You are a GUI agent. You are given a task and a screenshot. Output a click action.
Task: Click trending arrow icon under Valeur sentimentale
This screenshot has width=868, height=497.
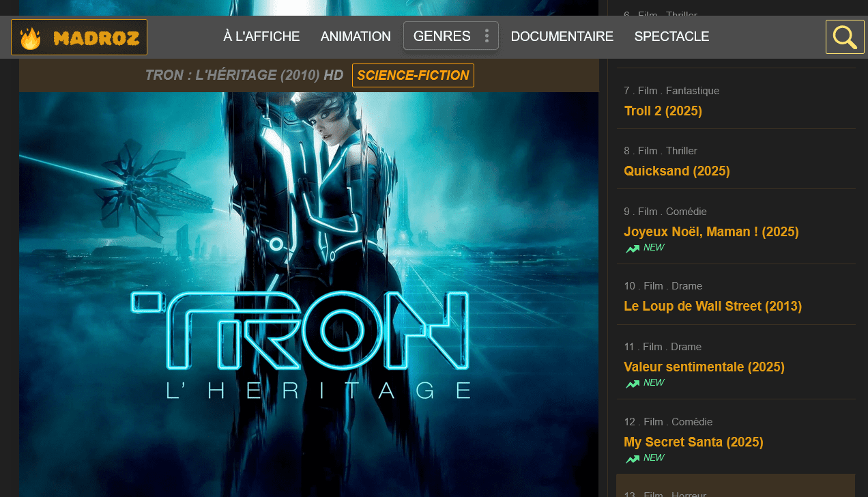click(x=633, y=384)
